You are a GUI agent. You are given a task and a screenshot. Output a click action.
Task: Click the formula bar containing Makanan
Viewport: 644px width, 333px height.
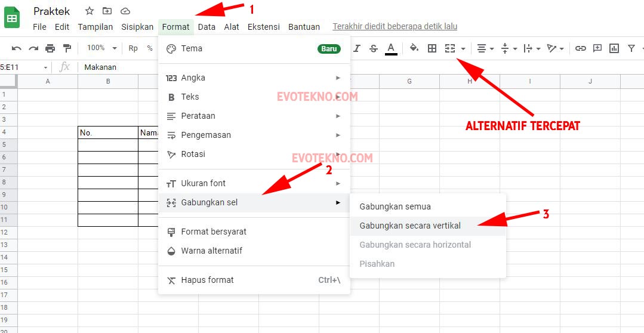pos(239,67)
